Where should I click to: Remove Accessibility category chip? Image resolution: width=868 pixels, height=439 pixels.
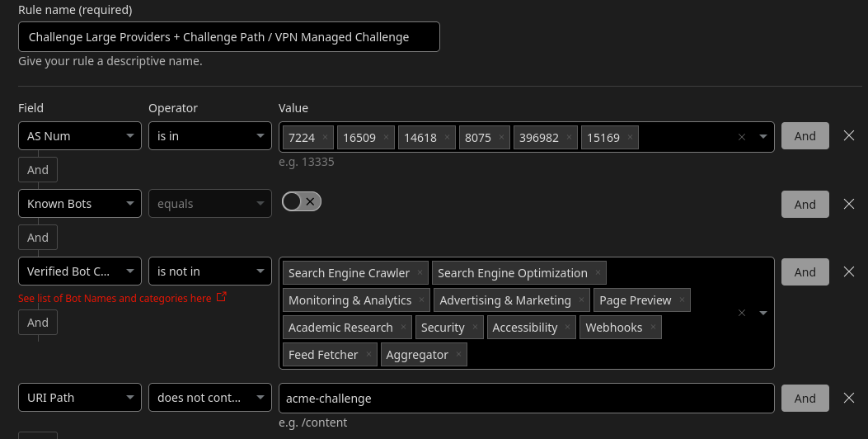click(567, 327)
